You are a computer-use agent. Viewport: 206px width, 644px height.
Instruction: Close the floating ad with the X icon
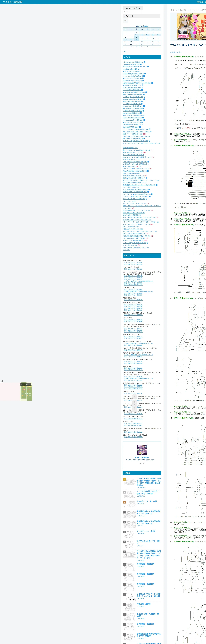point(1,381)
